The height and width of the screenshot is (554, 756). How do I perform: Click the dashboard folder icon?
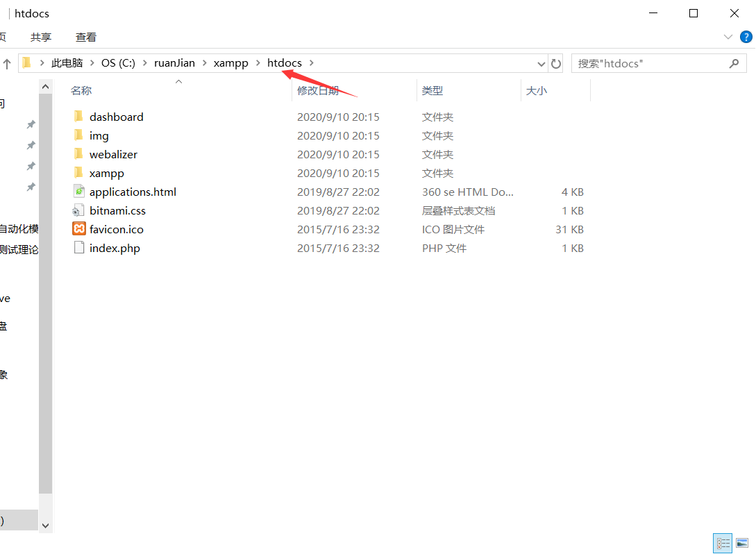point(78,116)
